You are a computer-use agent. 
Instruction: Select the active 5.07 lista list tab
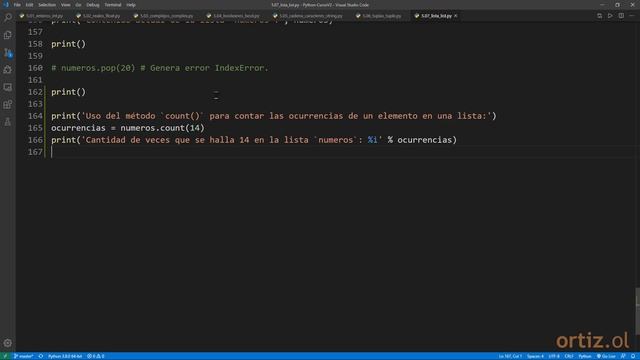436,16
